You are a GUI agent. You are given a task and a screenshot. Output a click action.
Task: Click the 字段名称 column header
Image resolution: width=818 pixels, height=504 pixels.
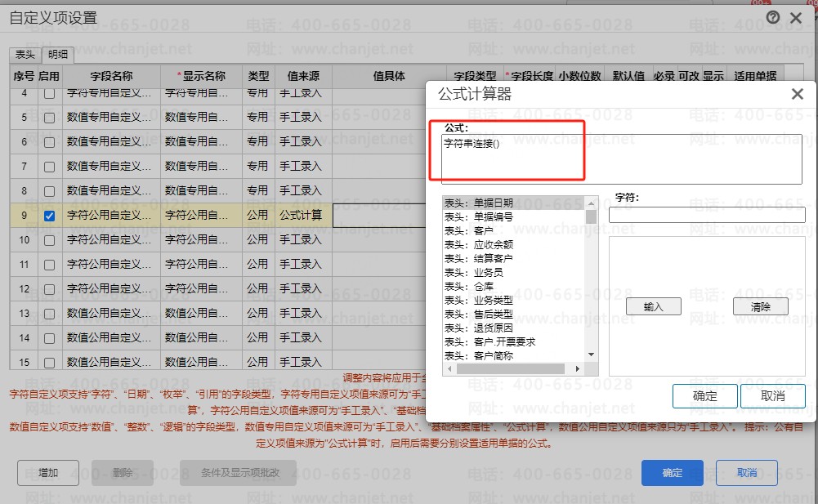click(x=112, y=76)
